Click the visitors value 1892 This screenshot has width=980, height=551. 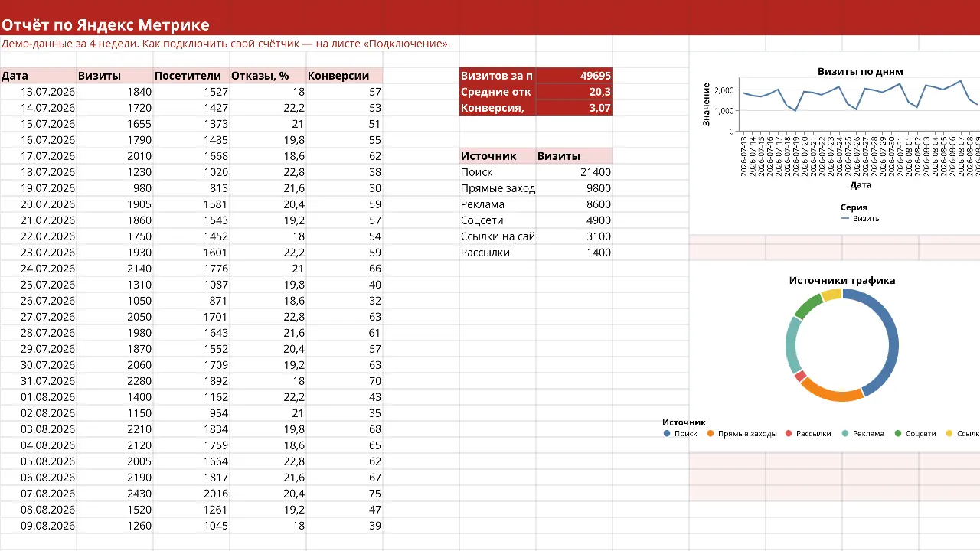click(x=191, y=381)
